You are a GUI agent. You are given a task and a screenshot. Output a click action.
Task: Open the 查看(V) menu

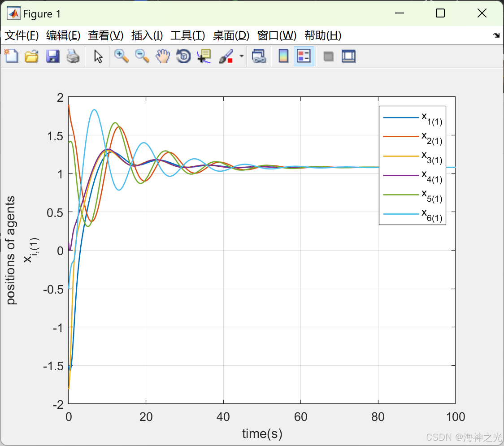105,35
